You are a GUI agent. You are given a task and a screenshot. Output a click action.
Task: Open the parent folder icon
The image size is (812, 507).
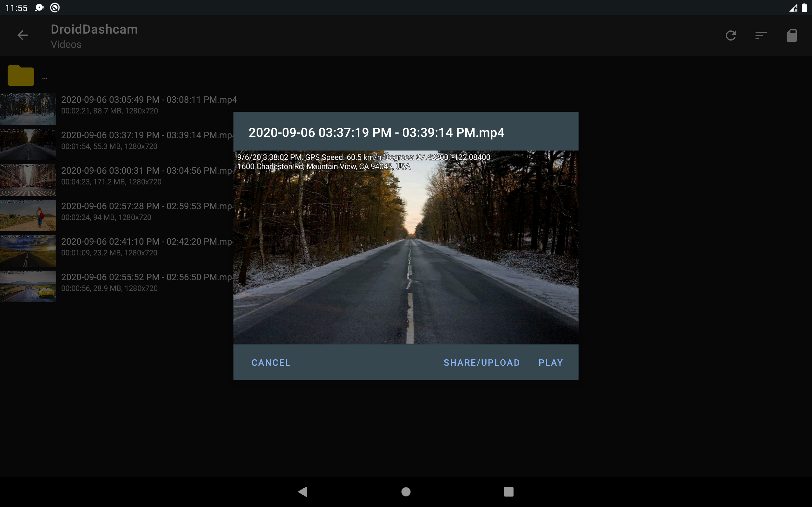click(x=21, y=75)
